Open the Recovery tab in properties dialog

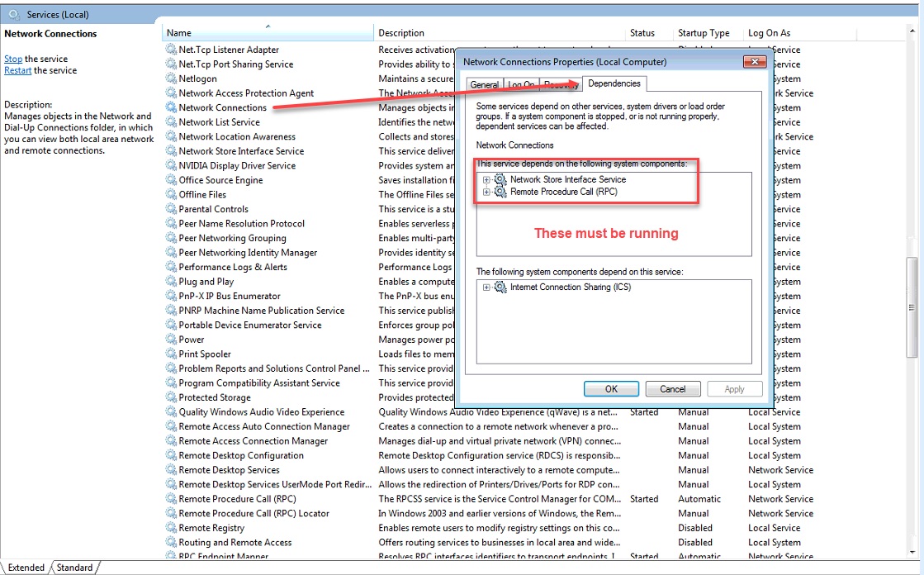click(x=561, y=85)
